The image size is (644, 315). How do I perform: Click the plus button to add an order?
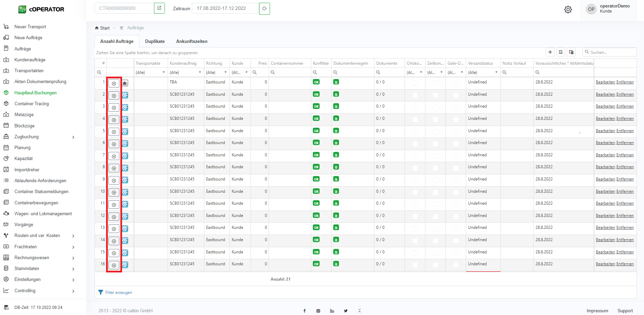[550, 52]
